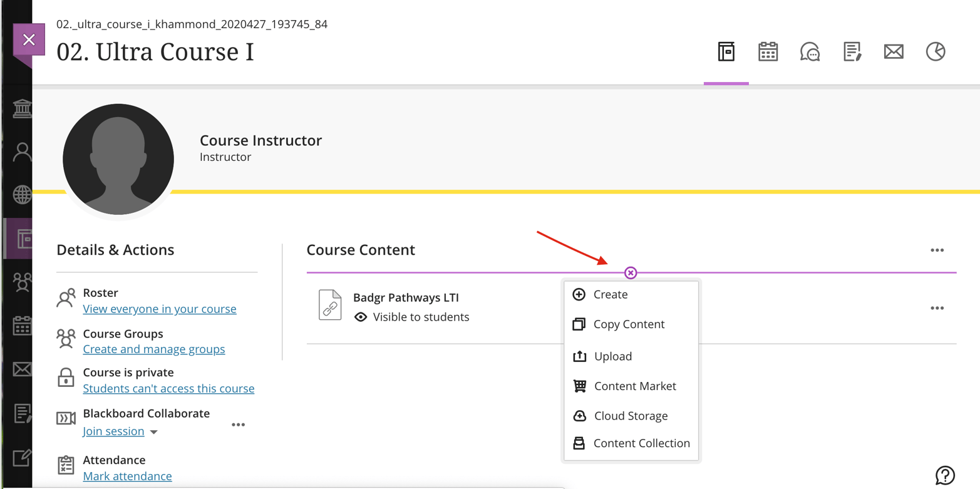The width and height of the screenshot is (980, 489).
Task: Open the Blackboard Collaborate options ellipsis
Action: (238, 424)
